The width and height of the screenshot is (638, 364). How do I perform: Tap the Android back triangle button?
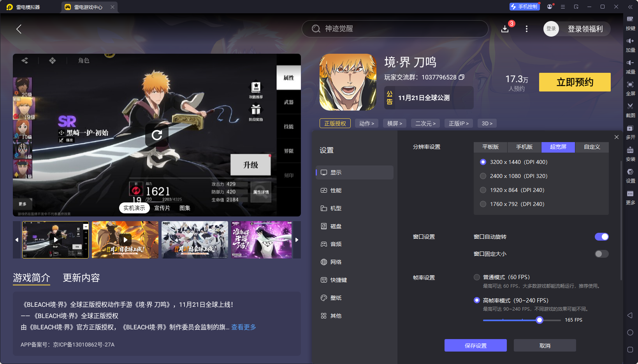[x=630, y=315]
